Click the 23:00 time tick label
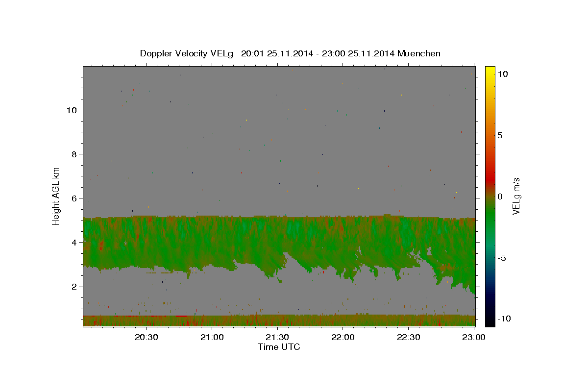 474,337
